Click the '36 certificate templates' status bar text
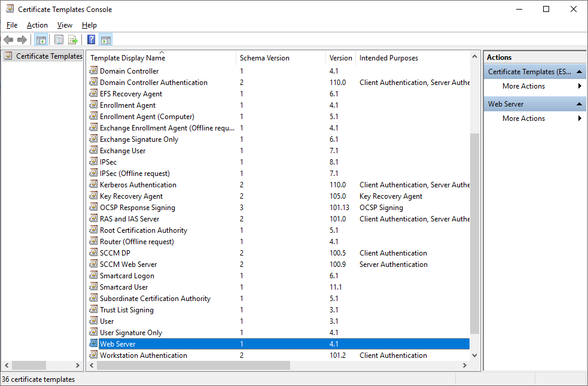This screenshot has width=588, height=386. click(x=38, y=379)
